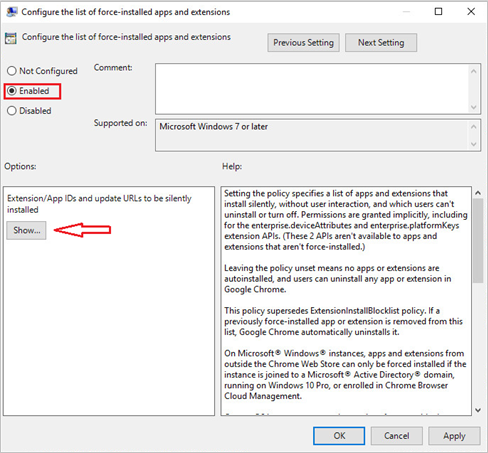Click the policy icon in the title bar
The width and height of the screenshot is (488, 453).
[x=12, y=12]
